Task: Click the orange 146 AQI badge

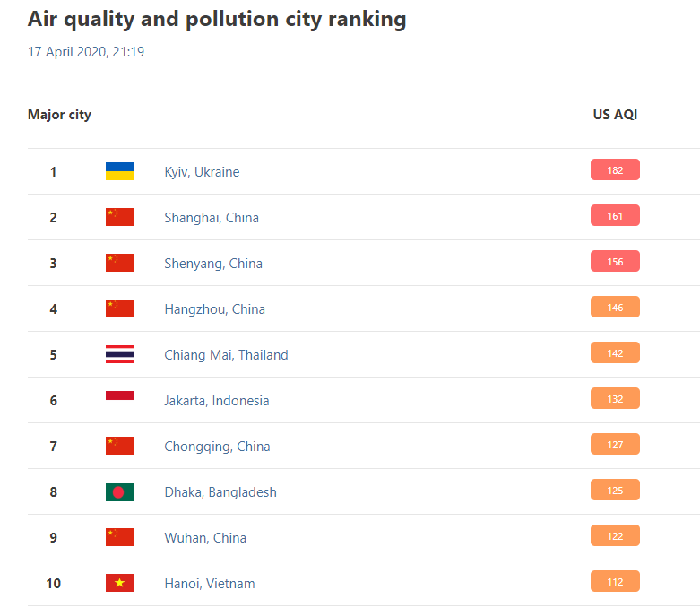Action: [x=615, y=307]
